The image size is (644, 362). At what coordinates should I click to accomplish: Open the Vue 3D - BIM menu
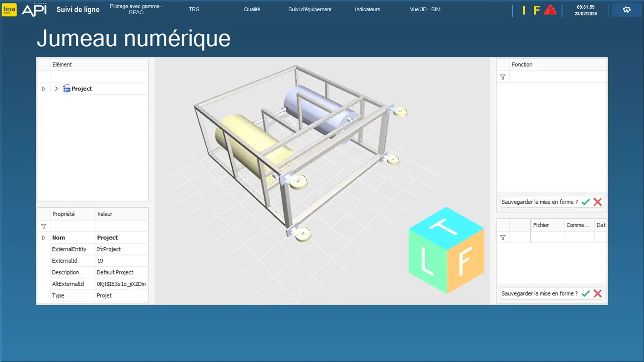(x=425, y=9)
